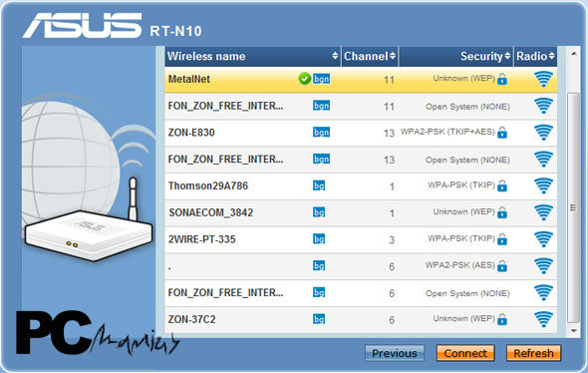The height and width of the screenshot is (373, 588).
Task: Click the lock icon on ZON-E830 row
Action: tap(502, 133)
